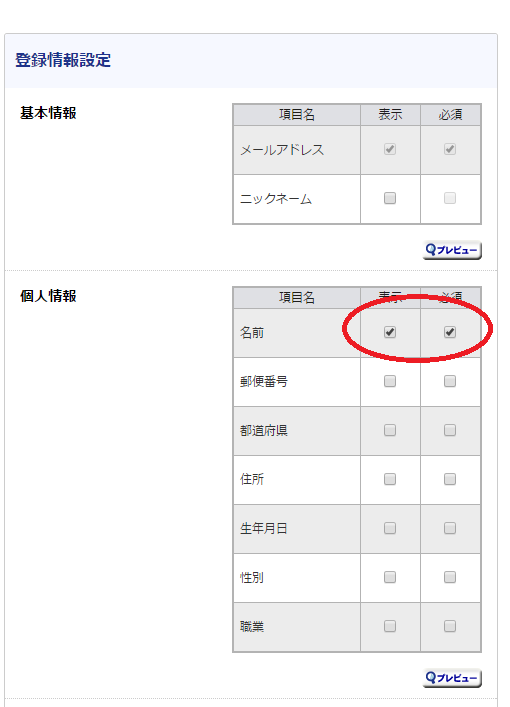Image resolution: width=510 pixels, height=707 pixels.
Task: Click the 登録情報設定 heading
Action: (63, 60)
